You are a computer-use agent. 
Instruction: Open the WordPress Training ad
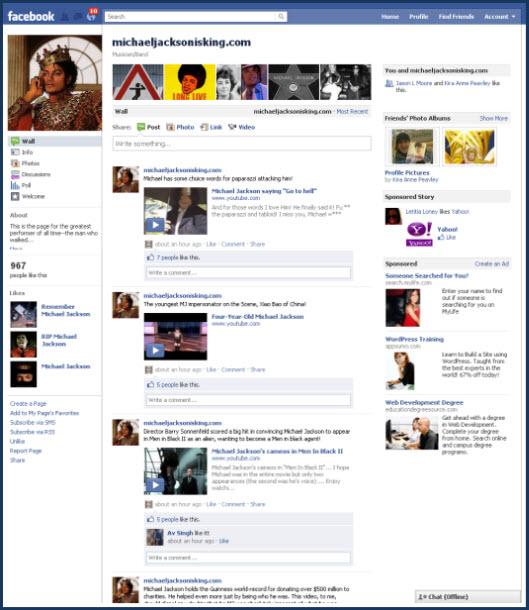[x=414, y=339]
